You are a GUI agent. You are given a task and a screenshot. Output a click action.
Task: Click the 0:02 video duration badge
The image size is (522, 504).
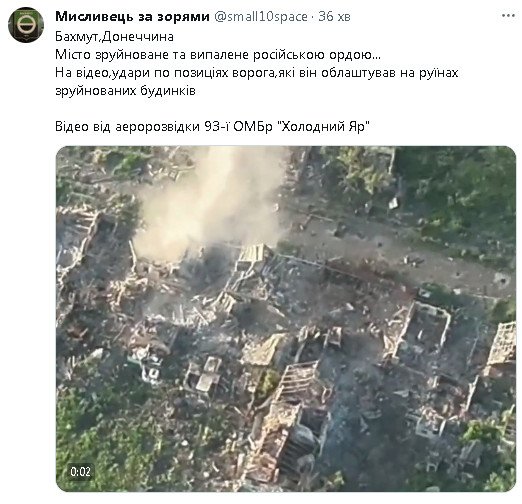coord(81,471)
